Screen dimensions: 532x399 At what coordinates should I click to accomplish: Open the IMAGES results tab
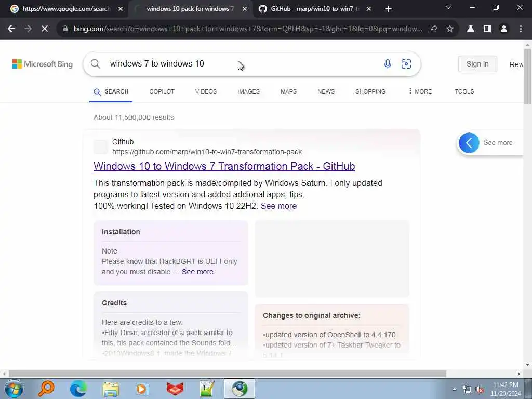248,91
